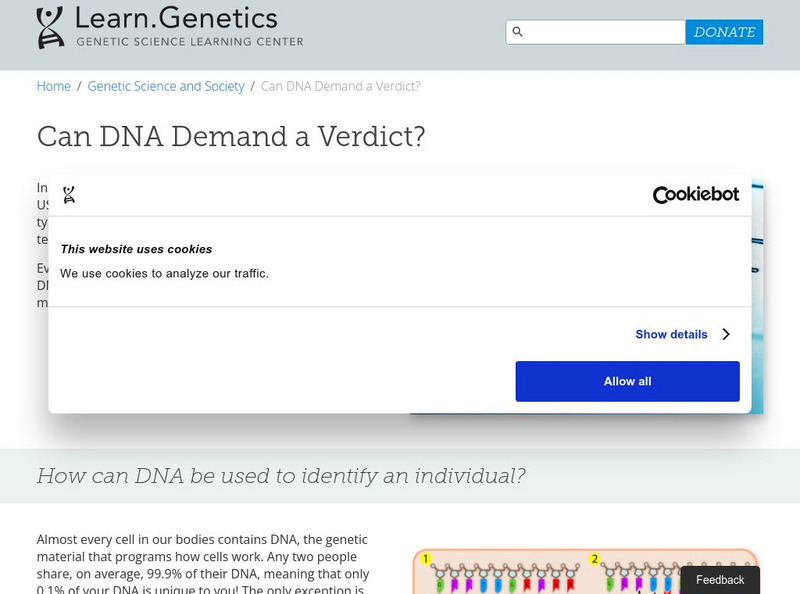Open Genetic Science and Society breadcrumb
The height and width of the screenshot is (594, 800).
pyautogui.click(x=166, y=87)
